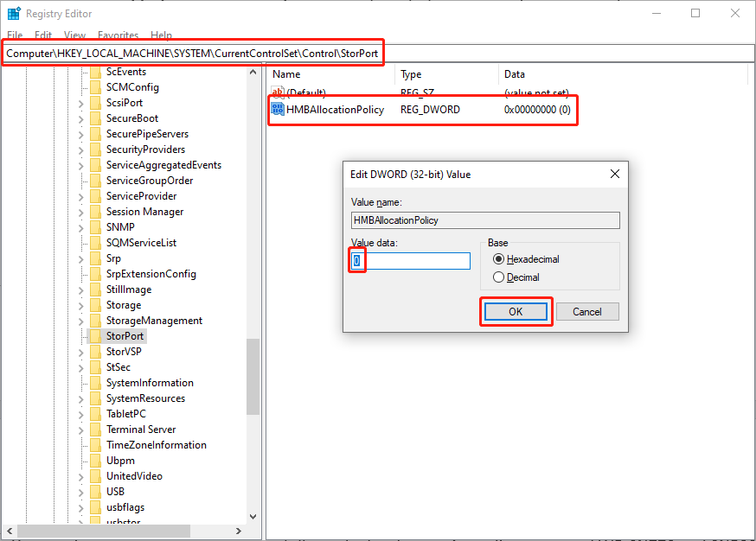Click the Session Manager folder icon
The image size is (756, 541).
(x=96, y=212)
